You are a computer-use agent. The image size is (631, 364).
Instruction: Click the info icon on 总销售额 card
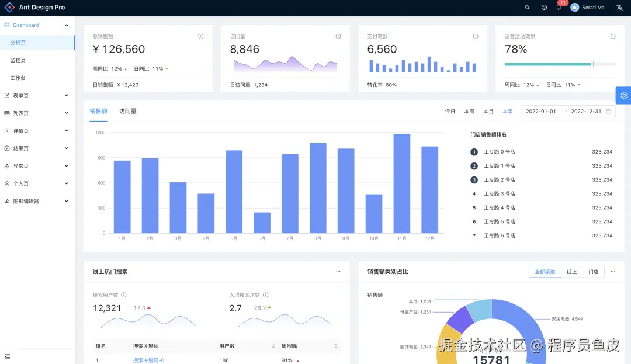coord(200,36)
